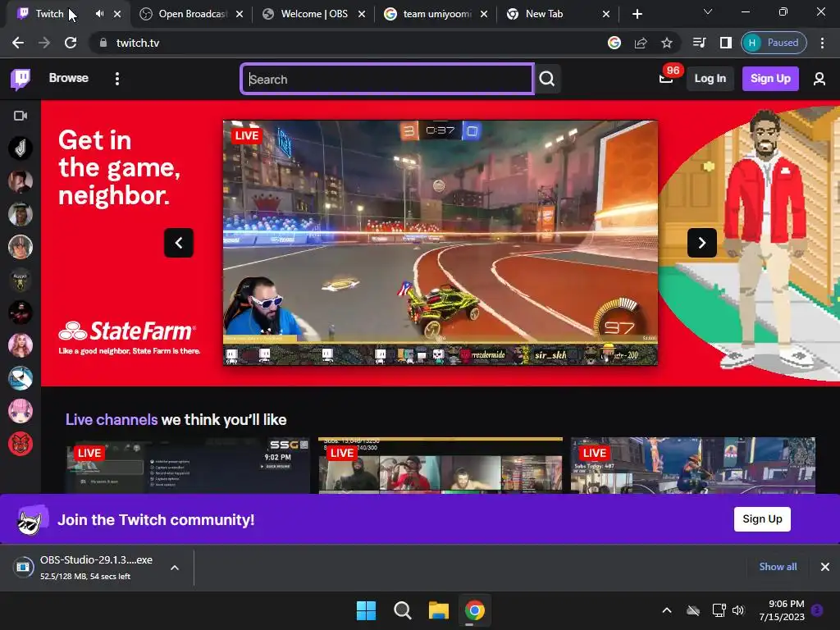This screenshot has height=630, width=840.
Task: Click the search magnifier button
Action: point(547,79)
